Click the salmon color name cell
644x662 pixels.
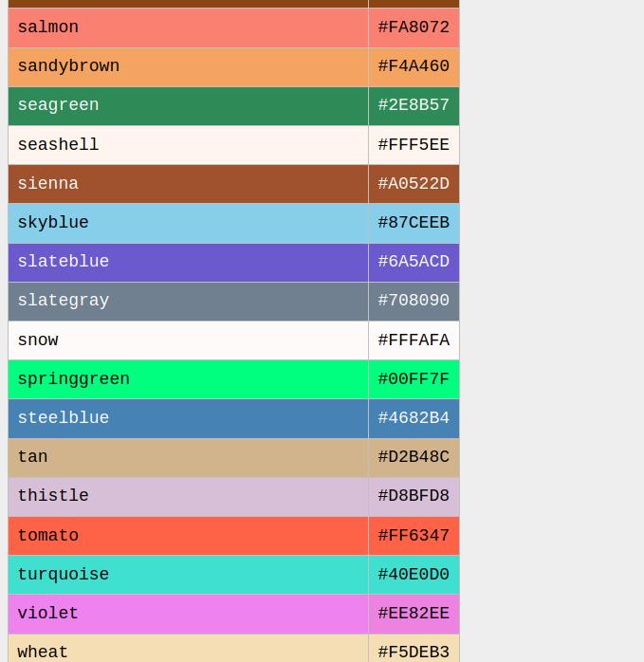pyautogui.click(x=188, y=28)
